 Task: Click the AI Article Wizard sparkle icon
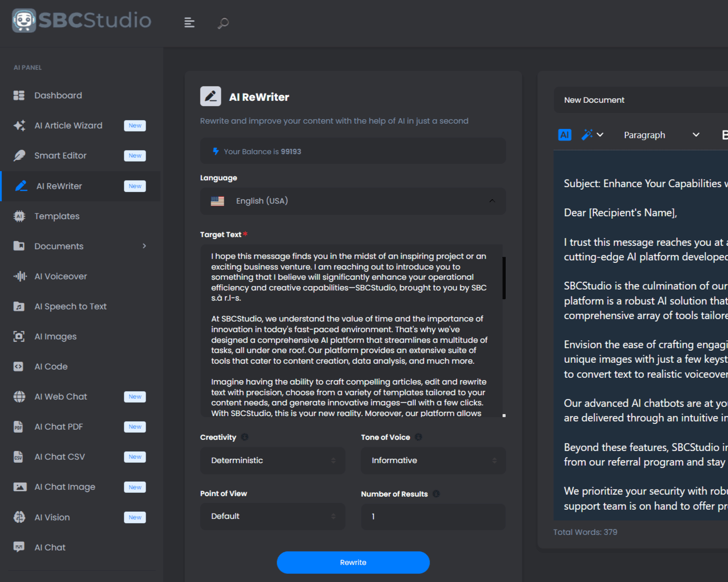point(19,126)
